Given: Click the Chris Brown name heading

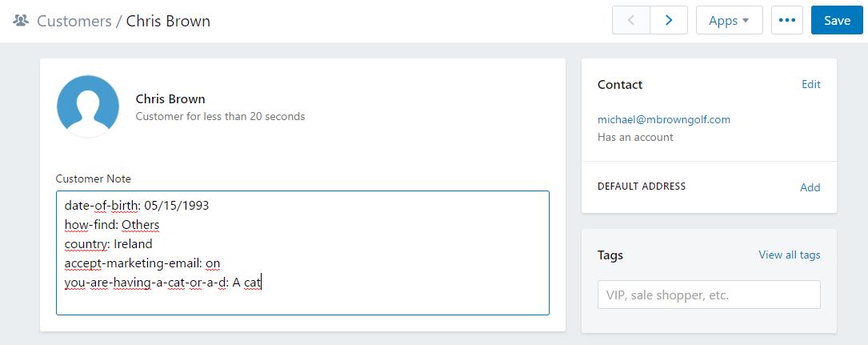Looking at the screenshot, I should pos(170,99).
